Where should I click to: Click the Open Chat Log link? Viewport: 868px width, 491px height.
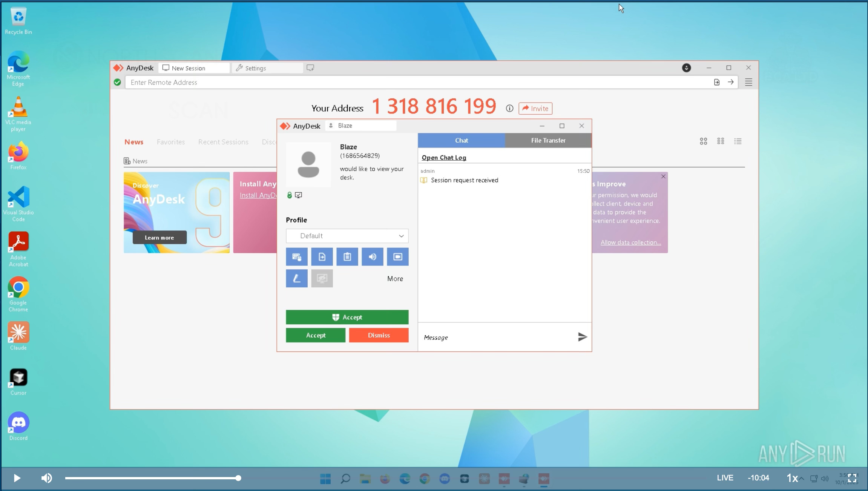(x=444, y=158)
